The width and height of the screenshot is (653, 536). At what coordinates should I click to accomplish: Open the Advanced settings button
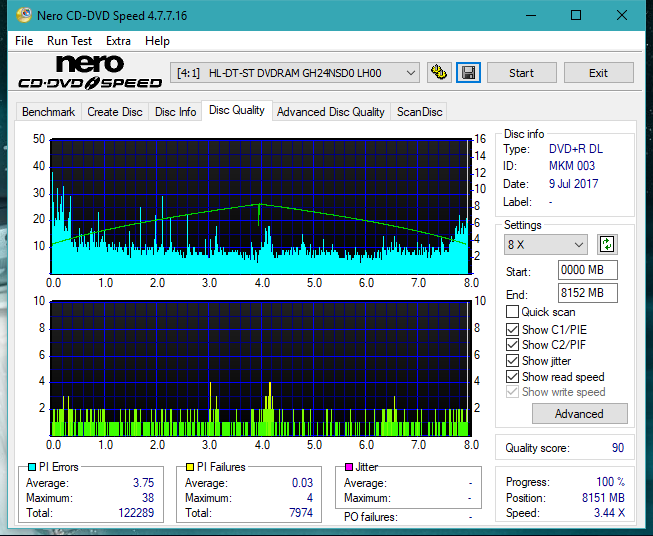[579, 414]
